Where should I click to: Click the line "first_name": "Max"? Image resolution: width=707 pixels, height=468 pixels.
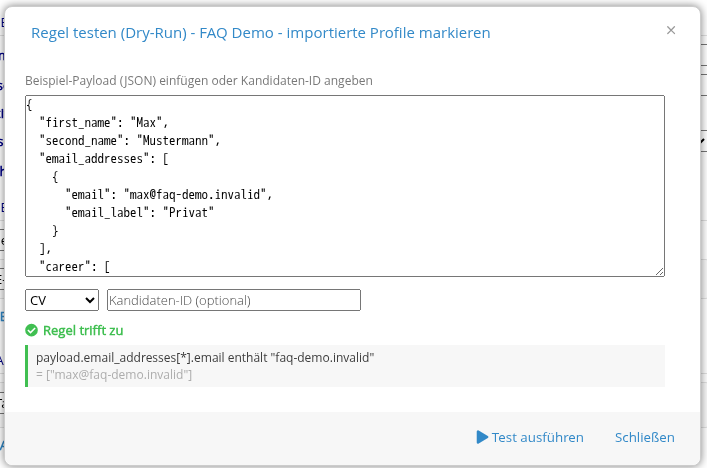(104, 123)
